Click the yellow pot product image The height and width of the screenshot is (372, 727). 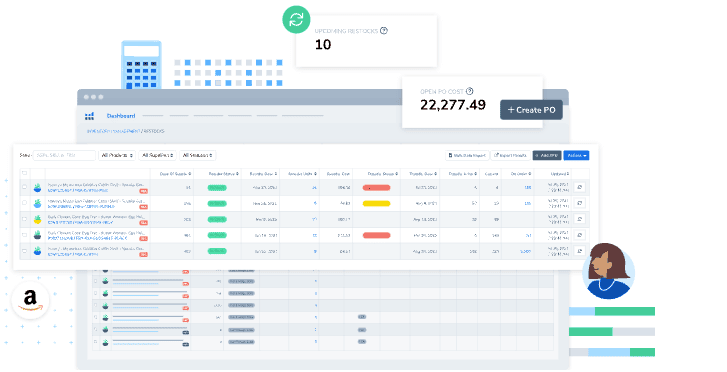pos(38,219)
